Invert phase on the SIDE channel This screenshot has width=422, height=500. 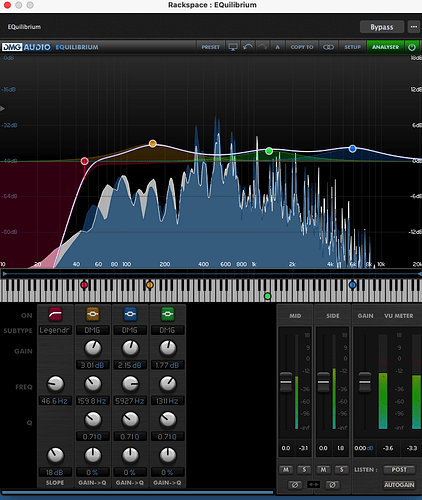click(x=332, y=485)
